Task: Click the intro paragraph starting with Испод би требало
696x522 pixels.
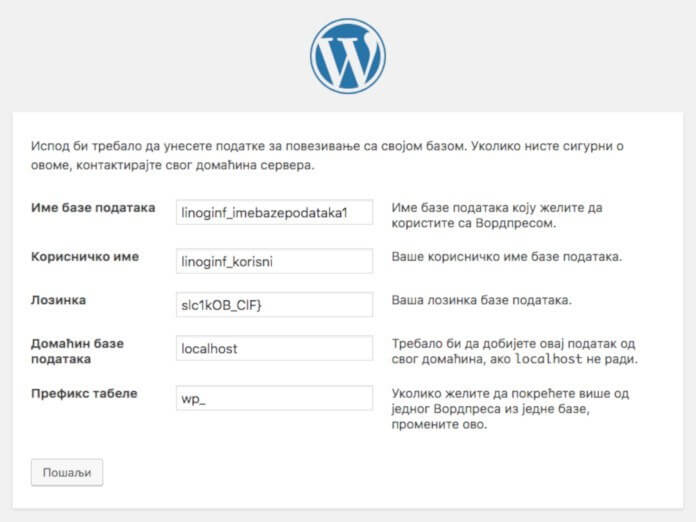Action: click(x=327, y=155)
